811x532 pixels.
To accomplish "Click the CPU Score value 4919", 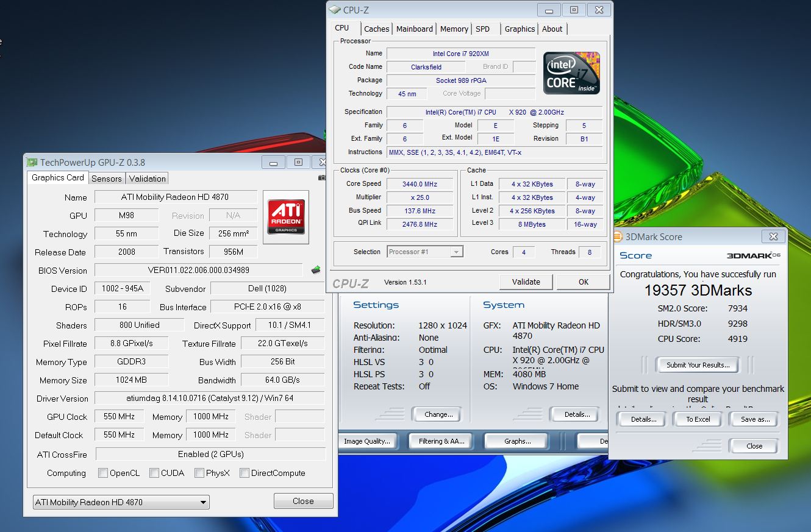I will (x=737, y=339).
